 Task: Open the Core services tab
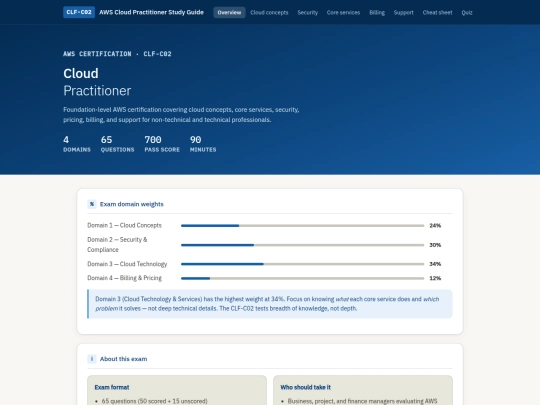343,12
